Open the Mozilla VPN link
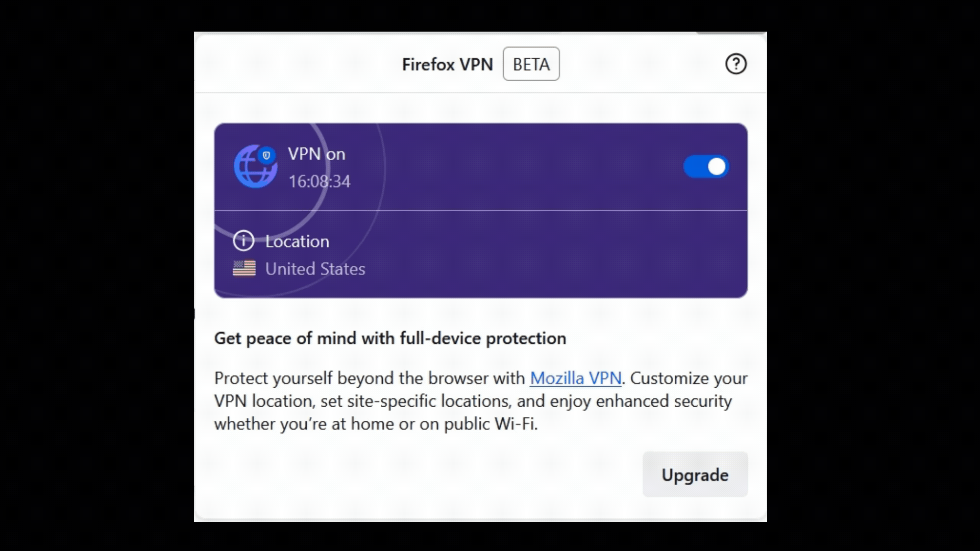The image size is (980, 551). point(575,378)
